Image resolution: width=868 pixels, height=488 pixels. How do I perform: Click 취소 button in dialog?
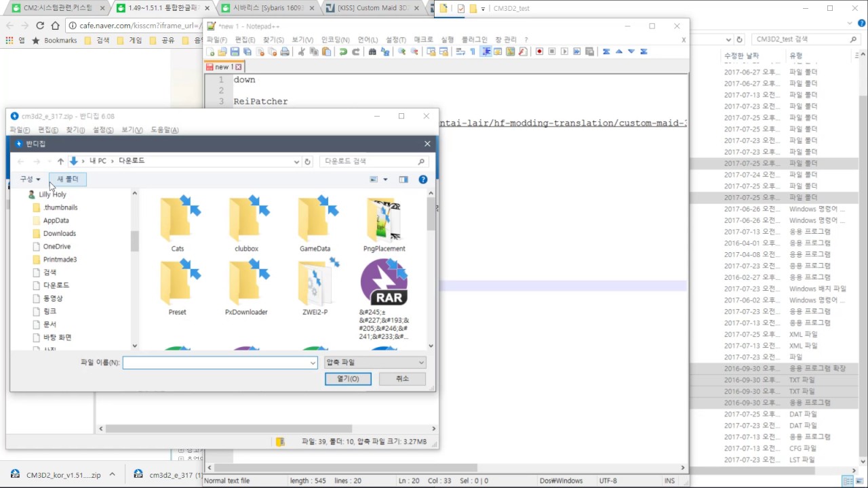coord(402,379)
